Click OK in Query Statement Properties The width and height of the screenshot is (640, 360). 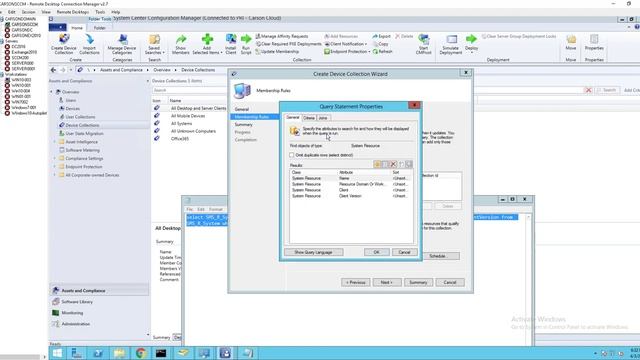(x=376, y=252)
